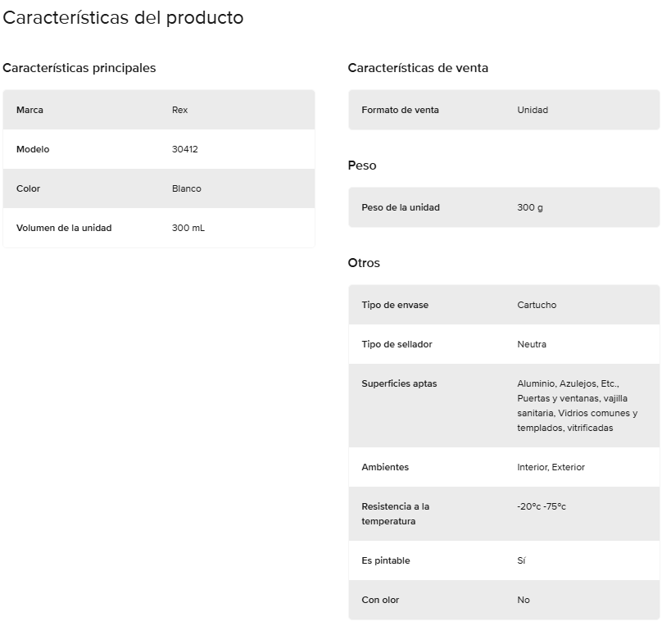Click the "Otros" section heading
Screen dimensions: 671x644
[x=364, y=263]
